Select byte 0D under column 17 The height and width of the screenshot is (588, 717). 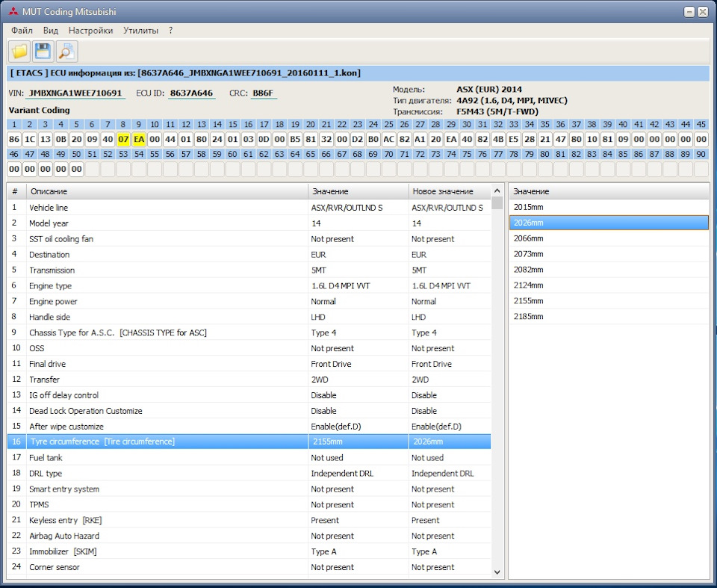tap(264, 139)
